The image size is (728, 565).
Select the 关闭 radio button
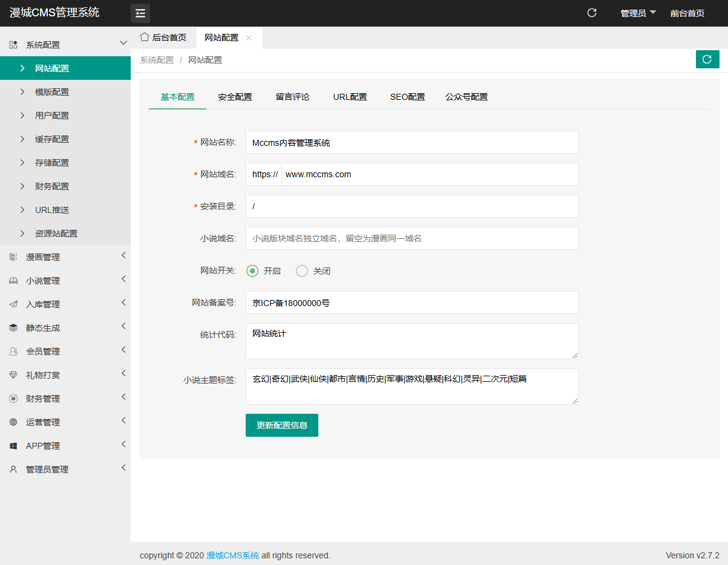coord(302,271)
